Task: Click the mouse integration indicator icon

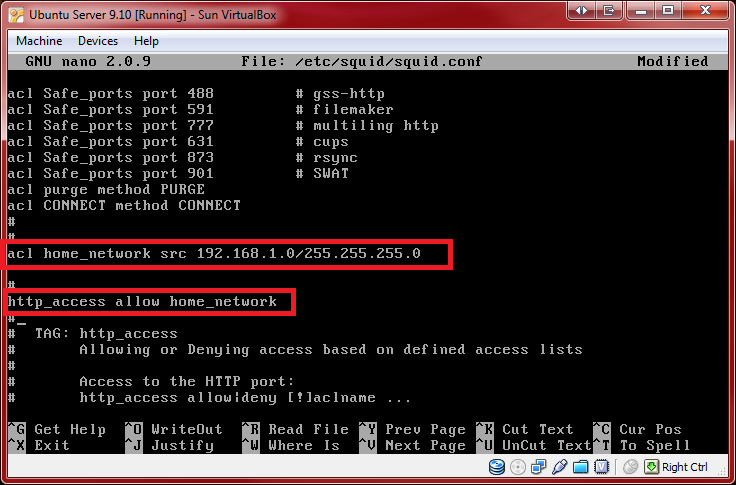Action: click(x=630, y=467)
